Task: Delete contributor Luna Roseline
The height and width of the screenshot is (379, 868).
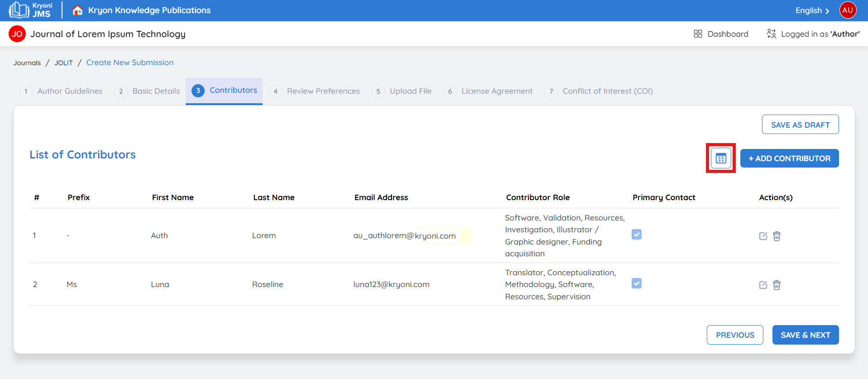Action: [x=777, y=285]
